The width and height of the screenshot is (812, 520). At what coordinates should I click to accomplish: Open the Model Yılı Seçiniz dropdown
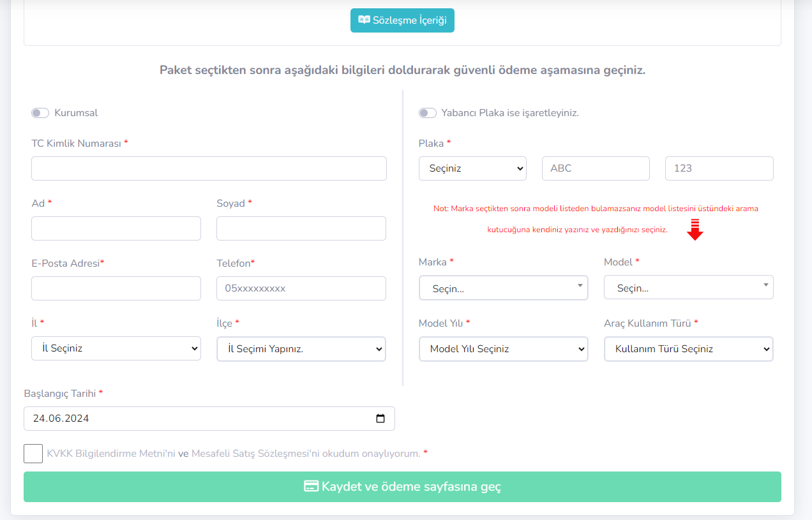pos(504,349)
